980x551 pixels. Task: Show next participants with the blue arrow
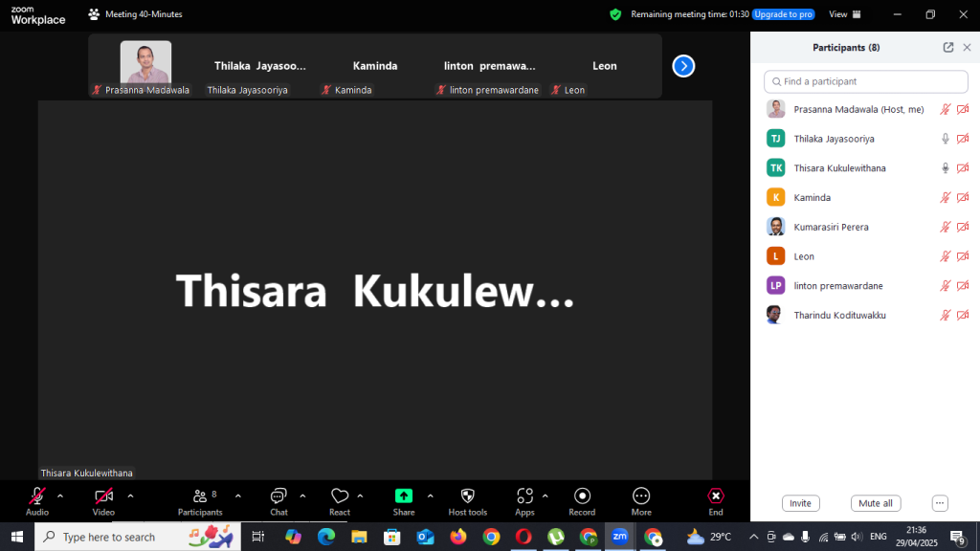point(683,66)
